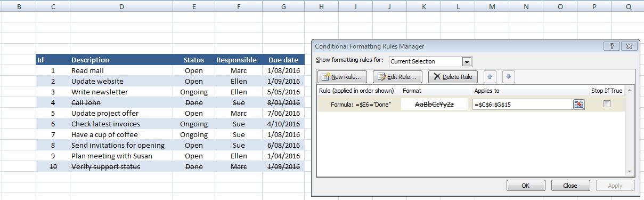This screenshot has height=200, width=644.
Task: Click the Close button in dialog
Action: [x=570, y=186]
